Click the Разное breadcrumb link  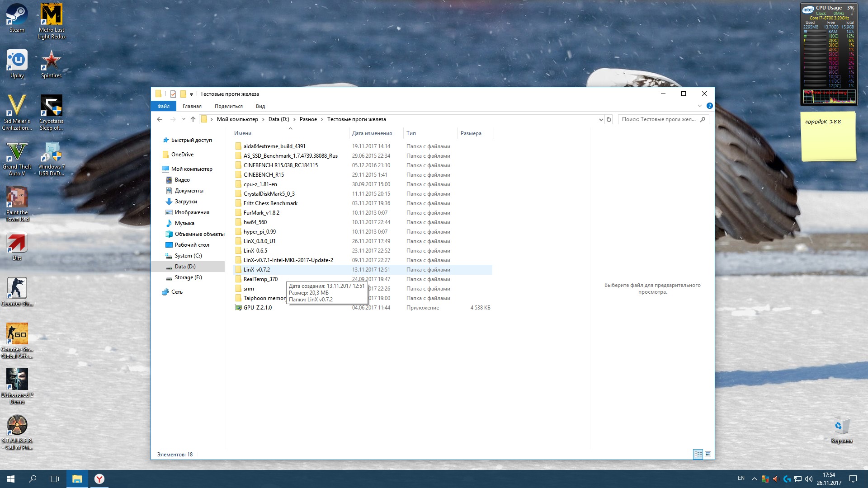pyautogui.click(x=308, y=119)
